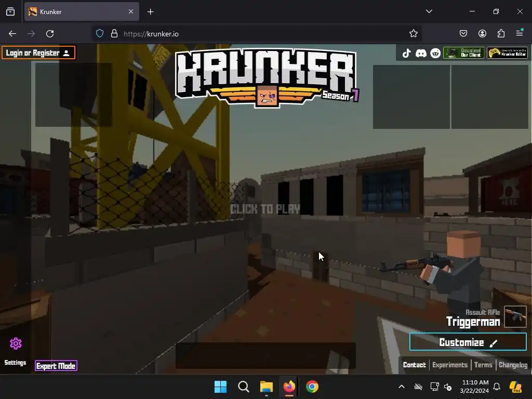Open the Contact link

tap(414, 365)
